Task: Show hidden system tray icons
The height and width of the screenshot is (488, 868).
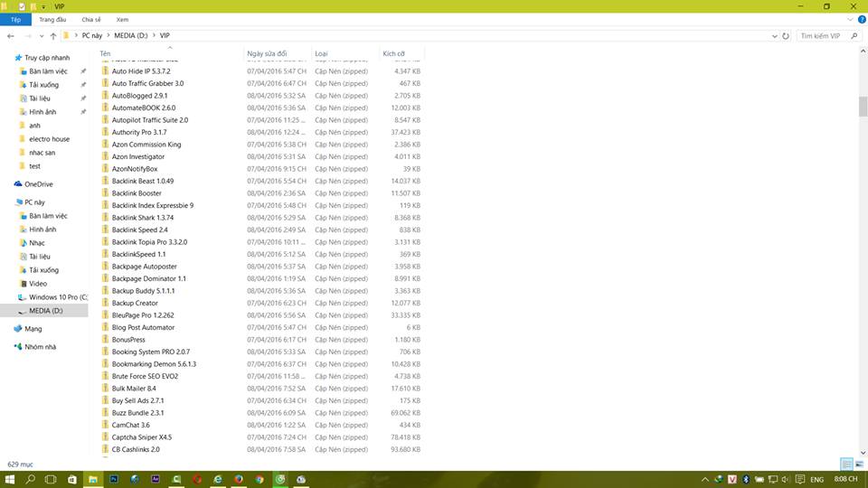Action: pyautogui.click(x=704, y=479)
